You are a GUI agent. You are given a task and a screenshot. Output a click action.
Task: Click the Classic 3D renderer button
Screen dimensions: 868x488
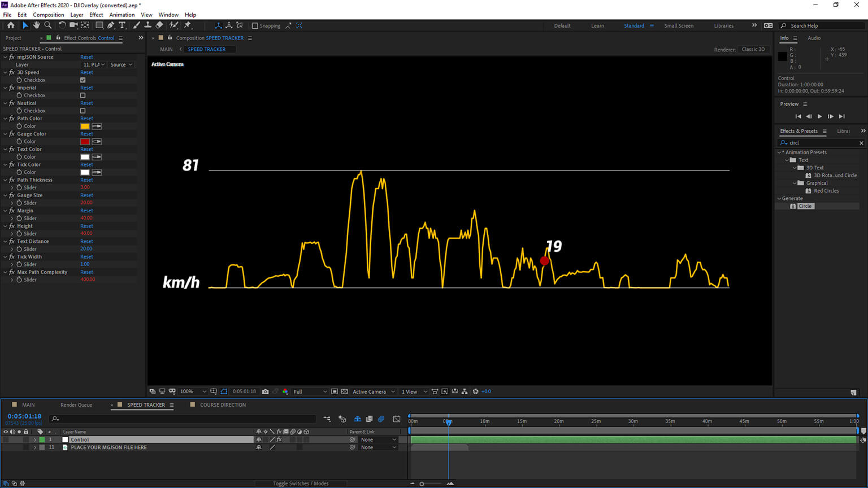(x=753, y=49)
